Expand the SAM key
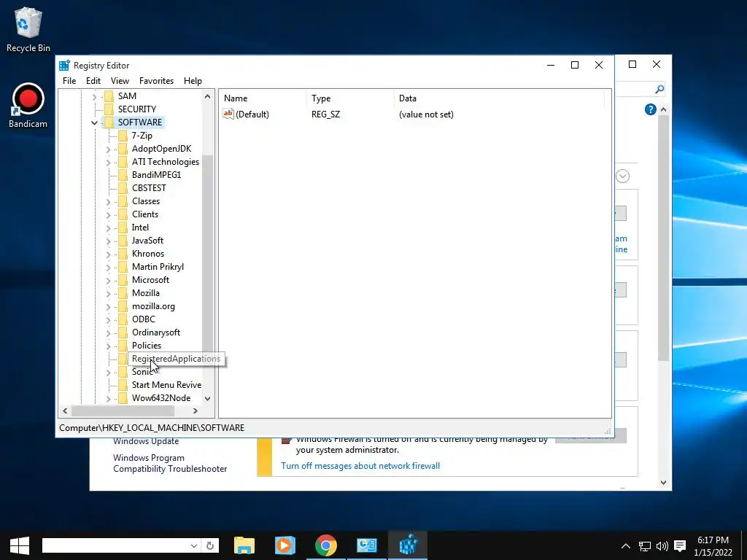Viewport: 747px width, 560px height. pyautogui.click(x=94, y=97)
